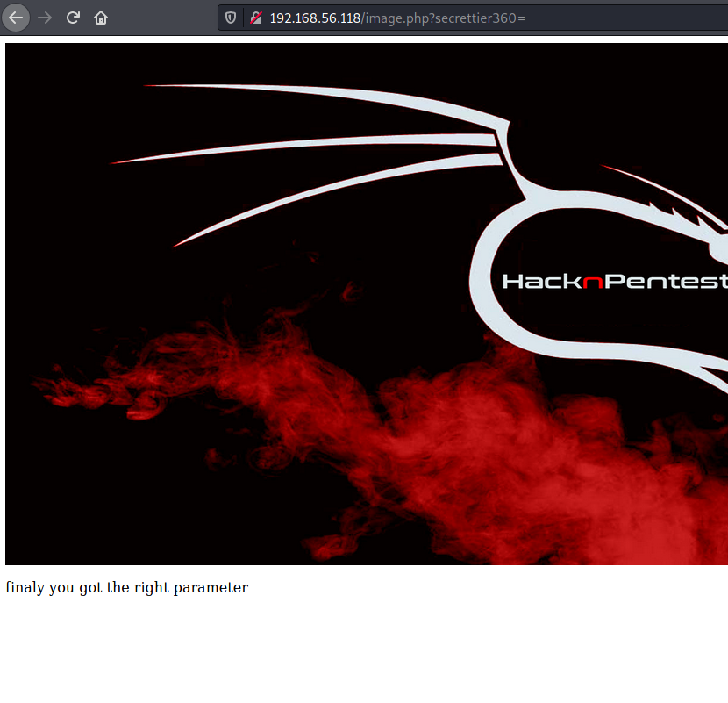Click the forward navigation arrow

[46, 18]
